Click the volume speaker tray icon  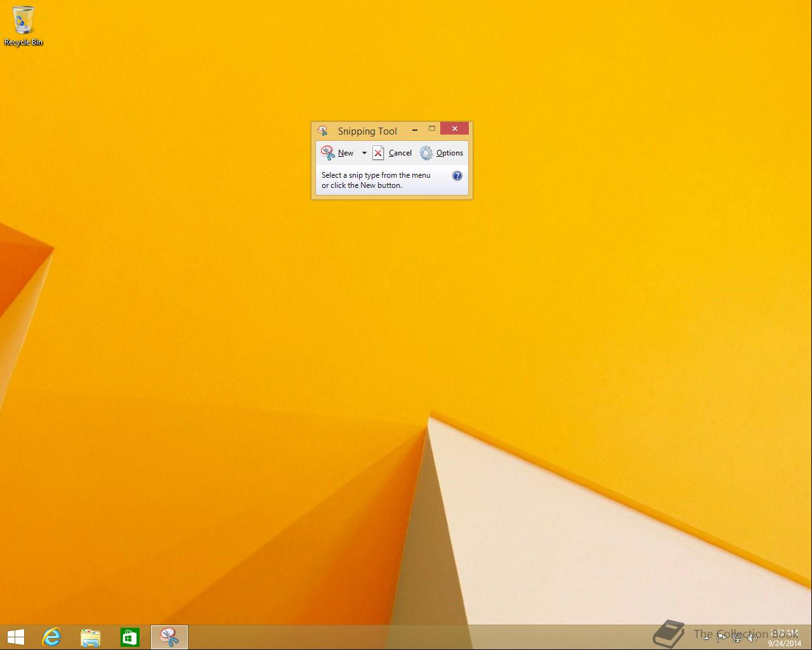coord(752,638)
